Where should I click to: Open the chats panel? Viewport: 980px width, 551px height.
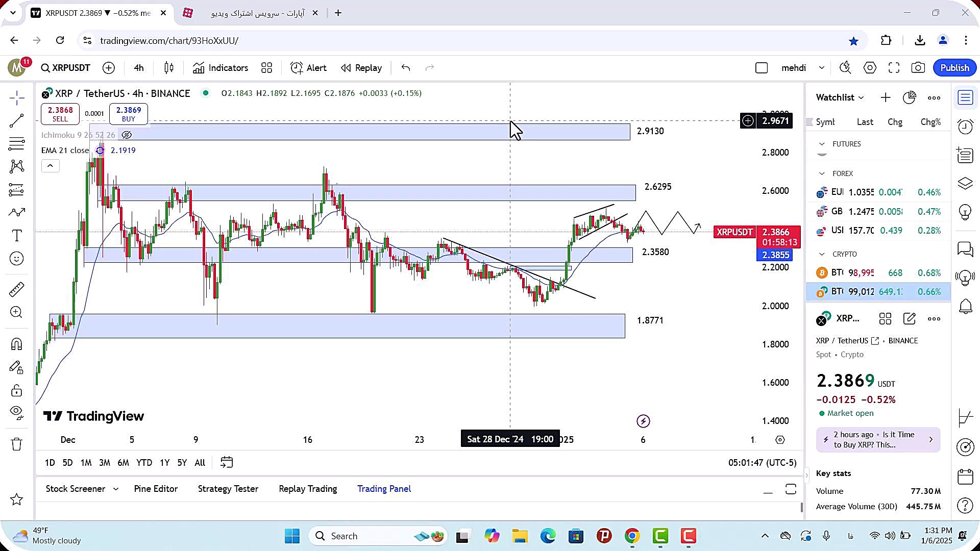[x=965, y=249]
